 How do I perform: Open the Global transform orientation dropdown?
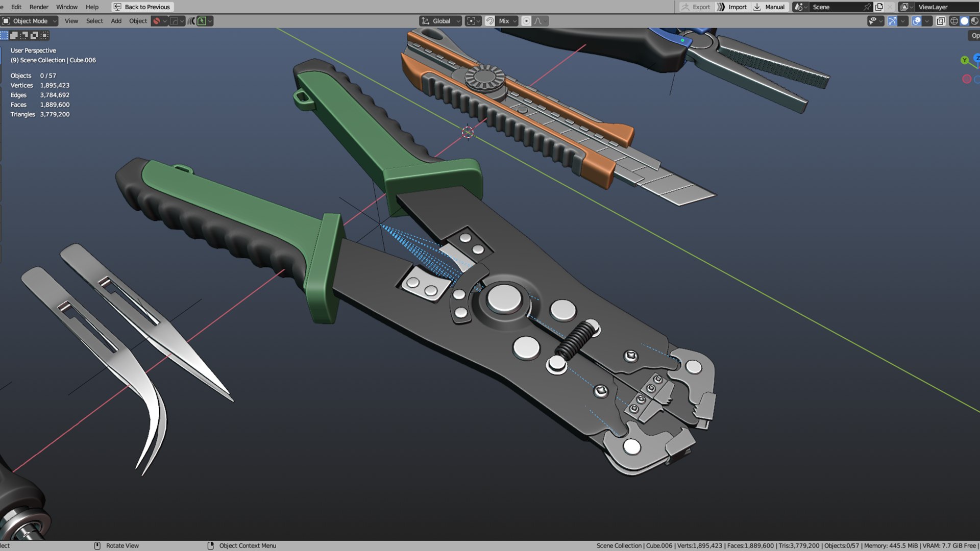440,21
